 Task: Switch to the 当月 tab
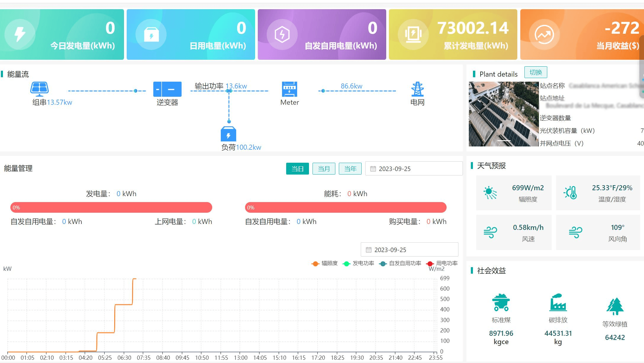tap(324, 169)
